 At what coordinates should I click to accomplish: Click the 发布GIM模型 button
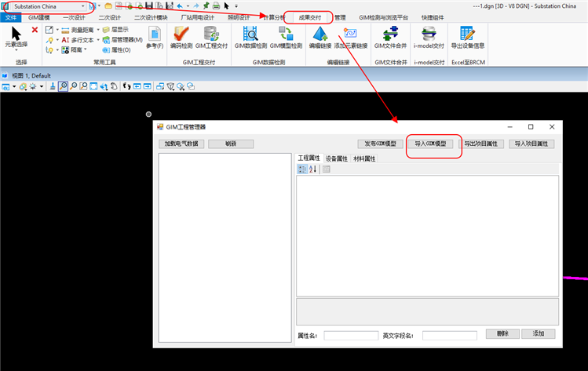click(x=380, y=144)
